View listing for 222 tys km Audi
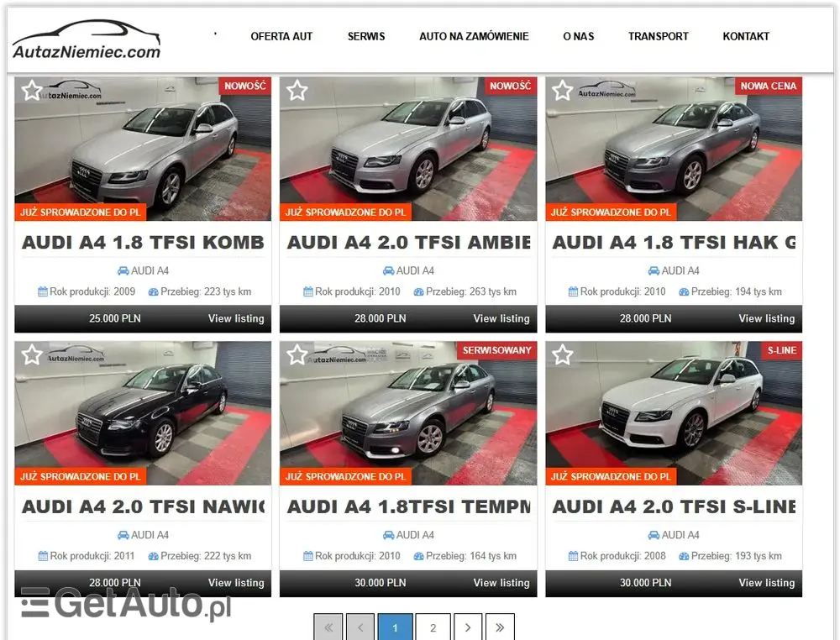Screen dimensions: 840x640 pos(236,583)
